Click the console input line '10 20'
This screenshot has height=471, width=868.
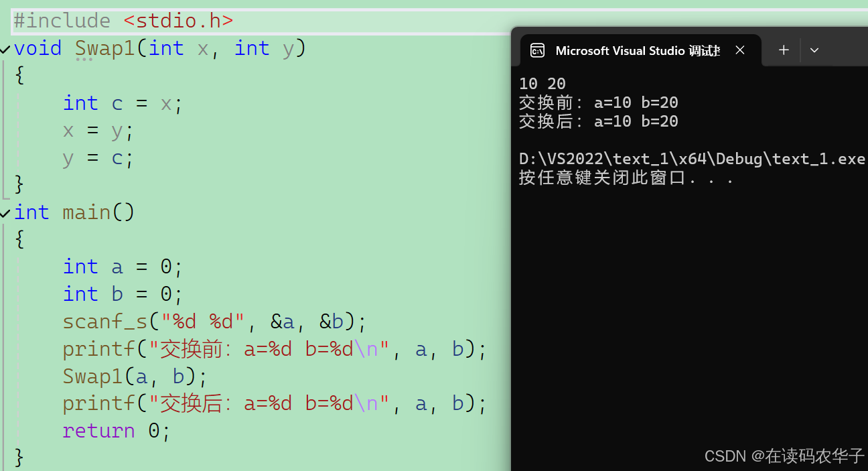pos(542,84)
